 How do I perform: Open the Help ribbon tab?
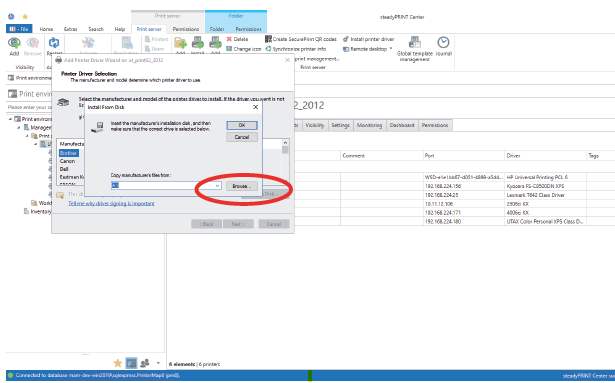tap(120, 29)
